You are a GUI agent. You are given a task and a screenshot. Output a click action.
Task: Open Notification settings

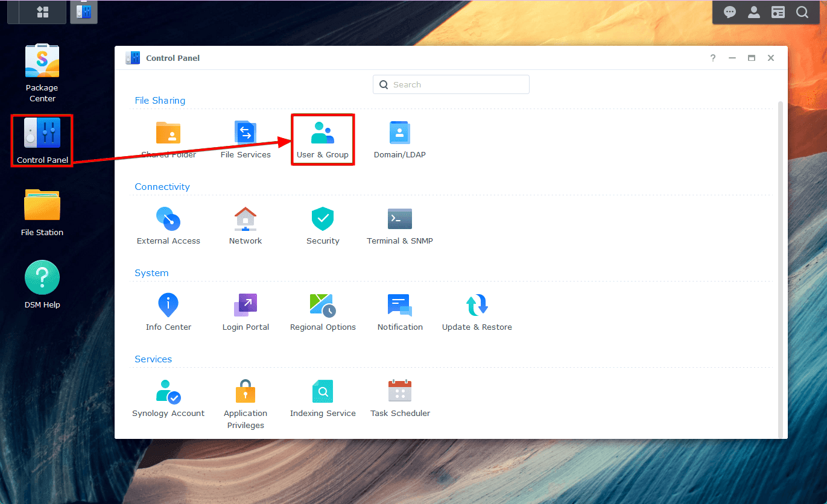pos(399,312)
